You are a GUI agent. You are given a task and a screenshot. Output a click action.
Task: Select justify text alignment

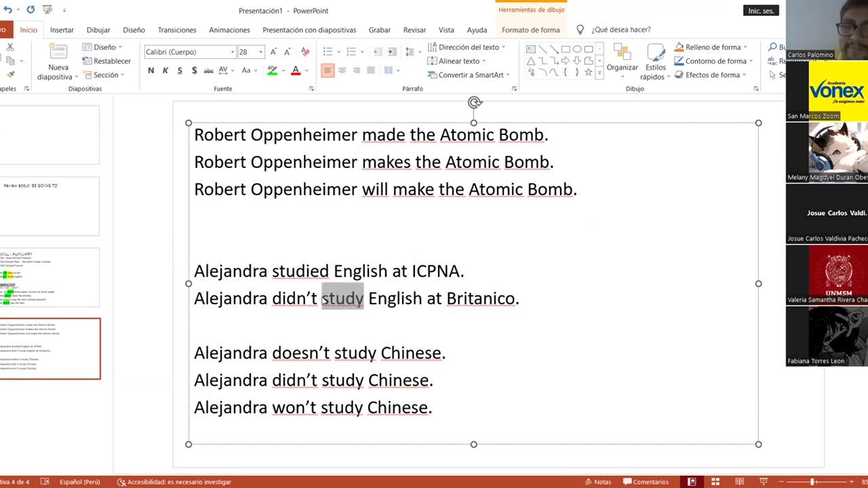click(x=371, y=70)
